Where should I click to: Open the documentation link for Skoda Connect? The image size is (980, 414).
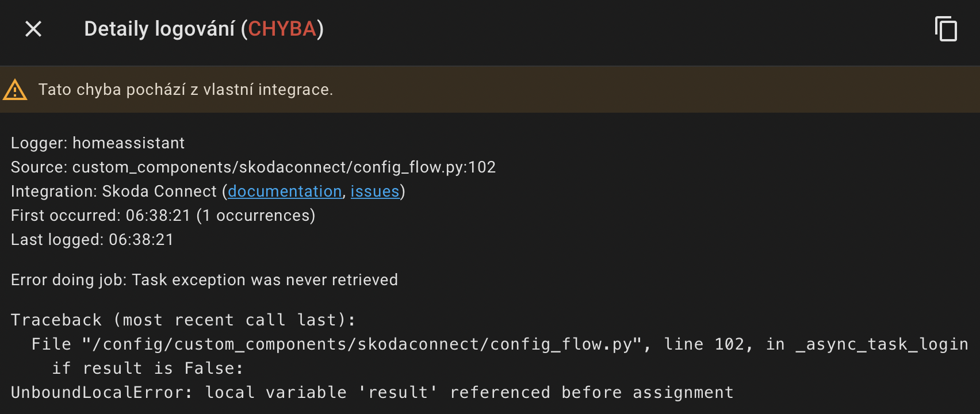[x=285, y=191]
